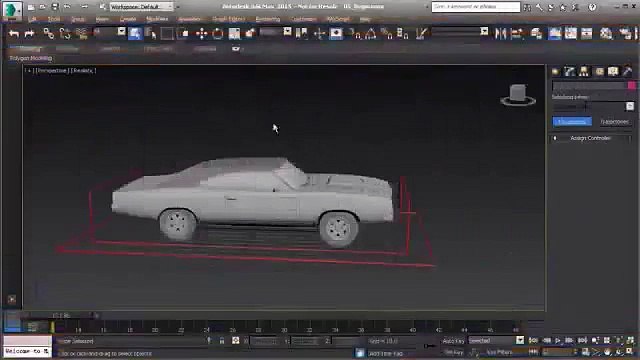Toggle Select and Manipulate mode

tap(319, 33)
